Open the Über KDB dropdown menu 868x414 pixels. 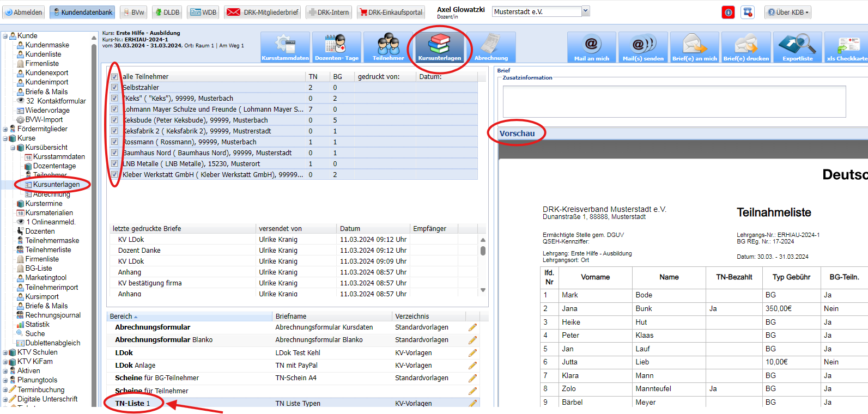point(787,12)
